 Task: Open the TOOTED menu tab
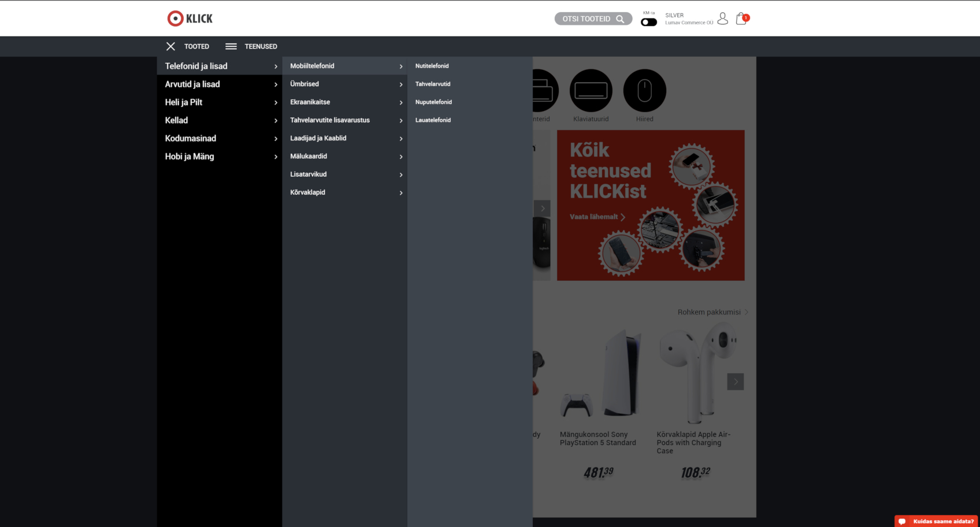pos(196,46)
